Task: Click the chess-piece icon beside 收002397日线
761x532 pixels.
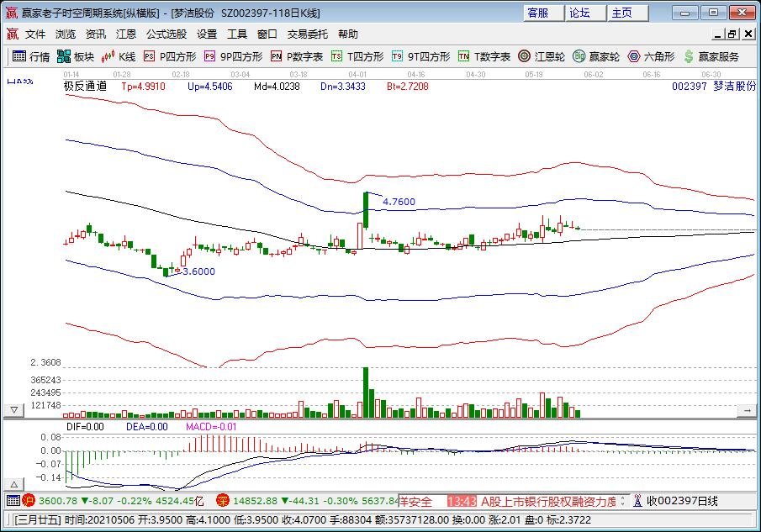Action: point(637,500)
